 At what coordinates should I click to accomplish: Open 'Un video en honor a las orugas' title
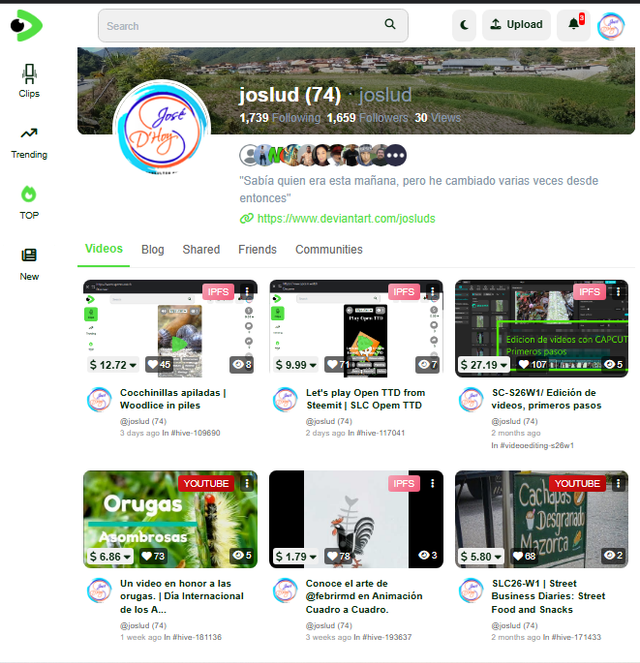point(182,596)
